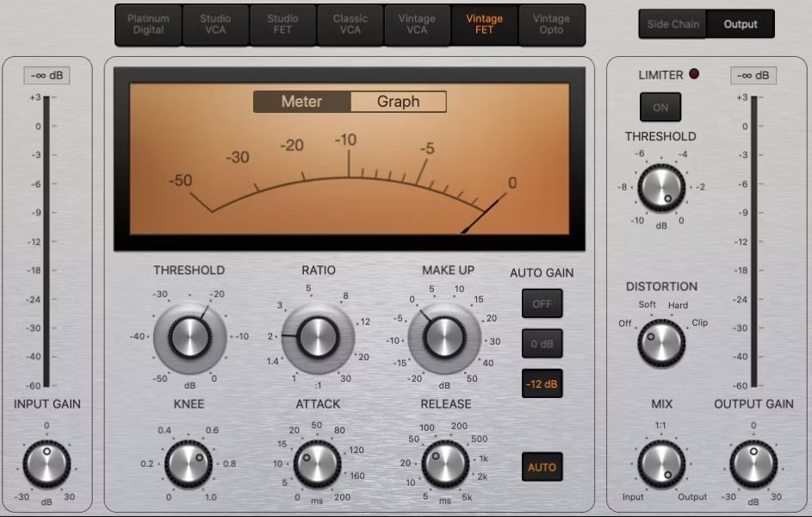812x517 pixels.
Task: Switch to the Studio VCA model
Action: tap(215, 24)
